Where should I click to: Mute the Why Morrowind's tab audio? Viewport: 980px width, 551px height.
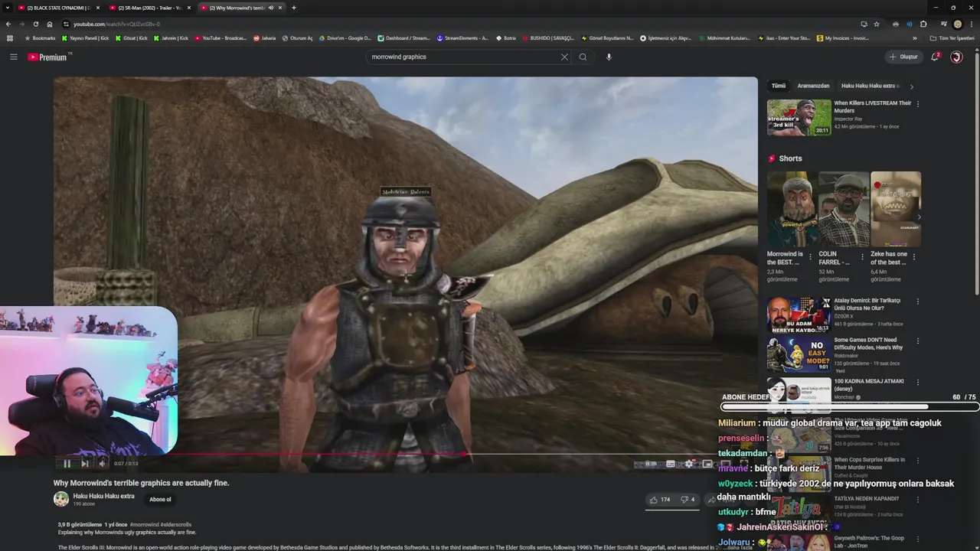pos(271,8)
